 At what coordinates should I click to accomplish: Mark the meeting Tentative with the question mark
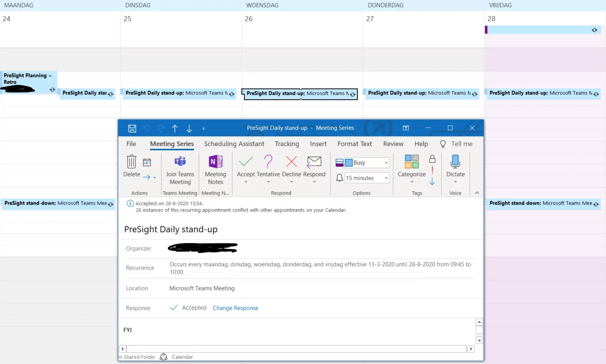[268, 162]
